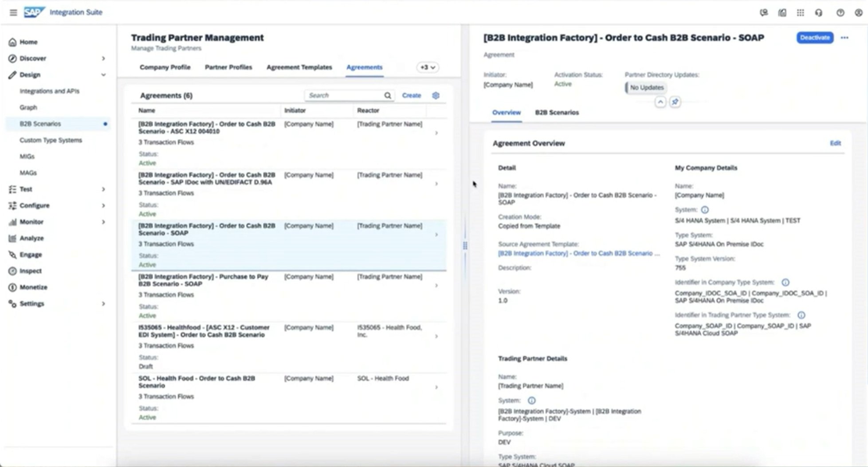The image size is (868, 467).
Task: Open the user profile icon
Action: tap(858, 13)
